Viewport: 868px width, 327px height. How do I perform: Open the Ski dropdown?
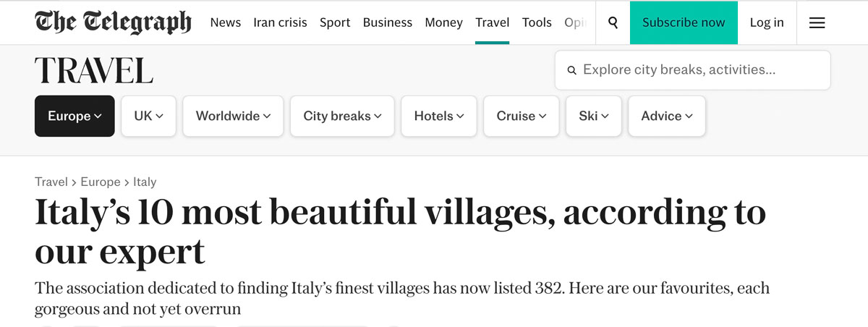click(x=594, y=116)
